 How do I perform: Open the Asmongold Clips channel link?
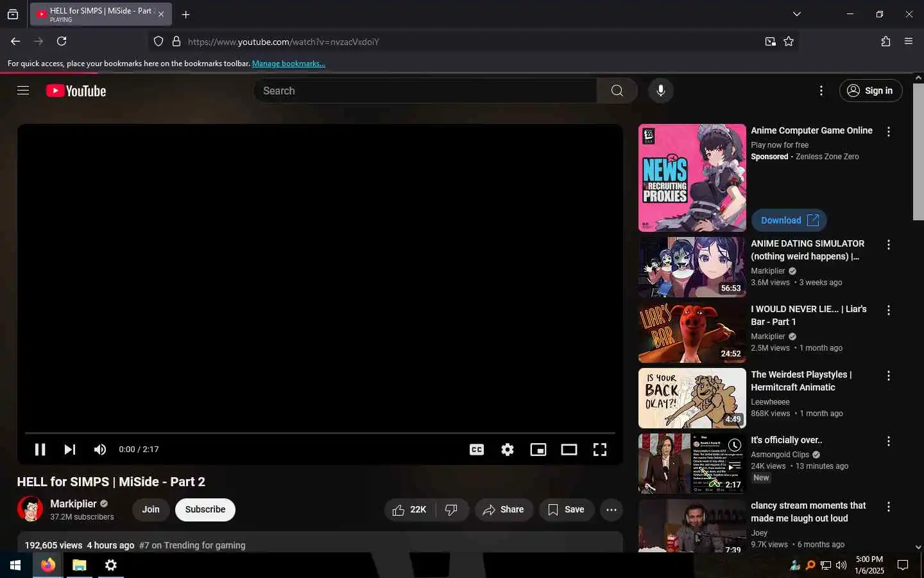tap(780, 455)
